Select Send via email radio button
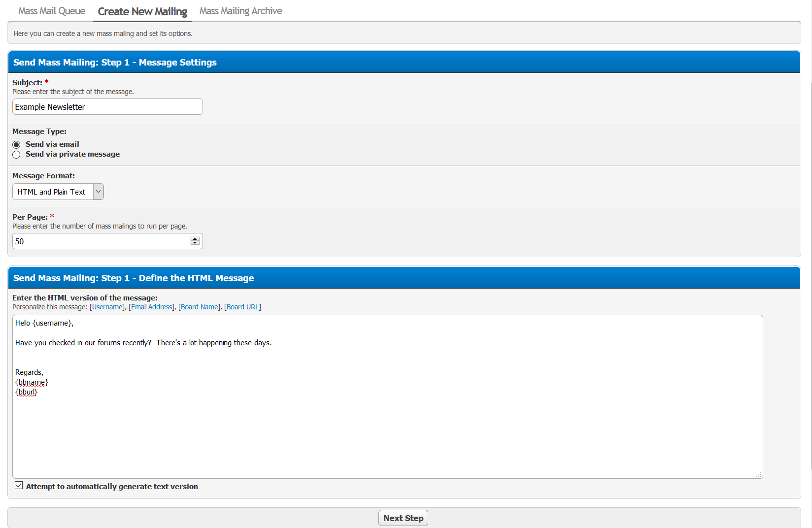Viewport: 812px width, 528px height. pos(16,144)
